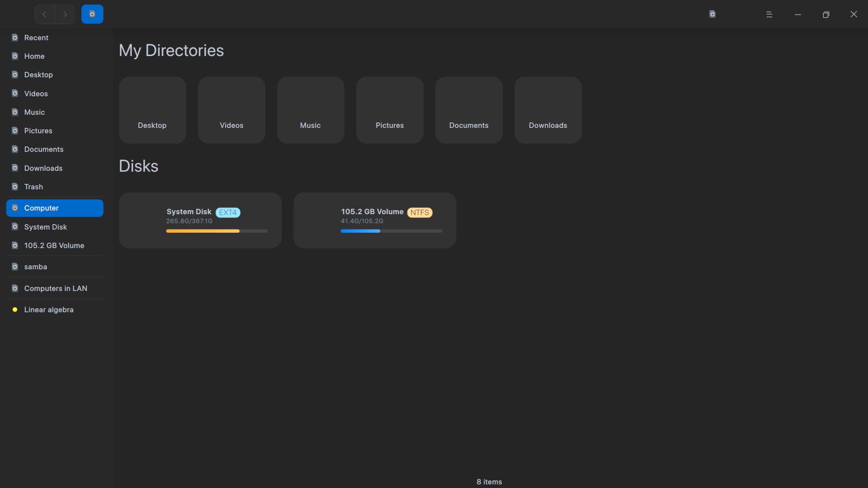This screenshot has width=868, height=488.
Task: Click the System Disk orange usage bar
Action: (x=217, y=231)
